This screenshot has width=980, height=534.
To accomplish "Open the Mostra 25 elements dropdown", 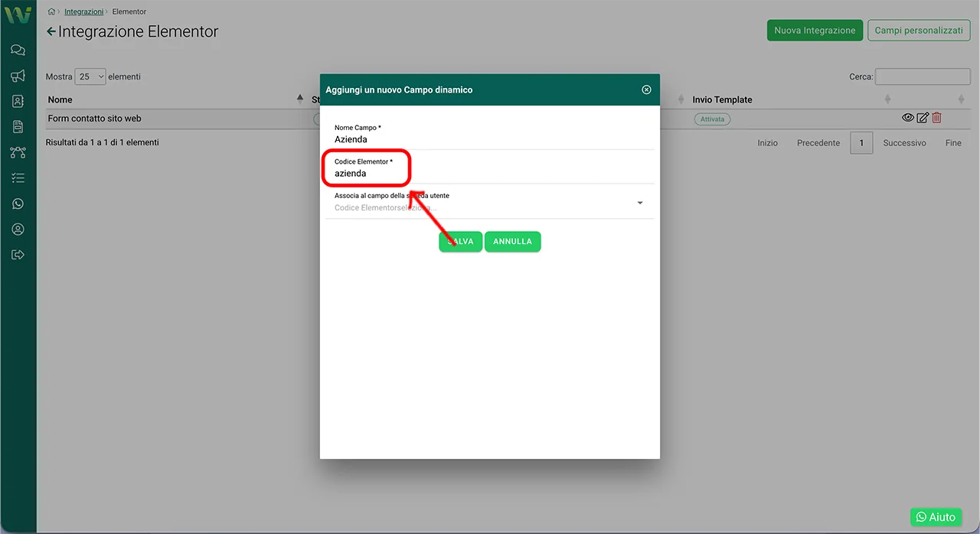I will tap(90, 77).
